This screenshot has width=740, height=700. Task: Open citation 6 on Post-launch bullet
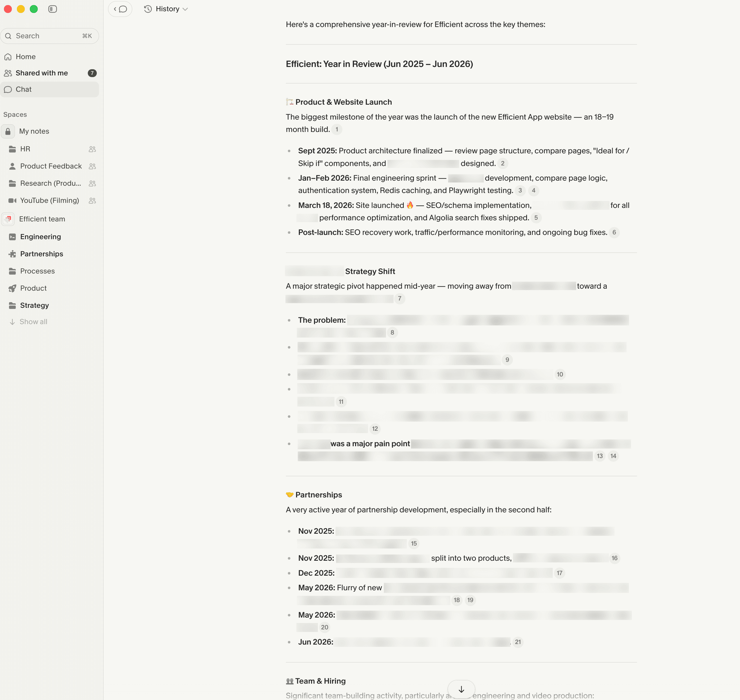[614, 232]
